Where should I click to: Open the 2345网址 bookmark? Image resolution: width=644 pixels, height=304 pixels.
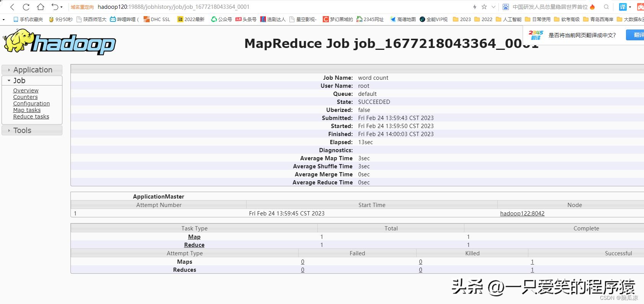370,19
